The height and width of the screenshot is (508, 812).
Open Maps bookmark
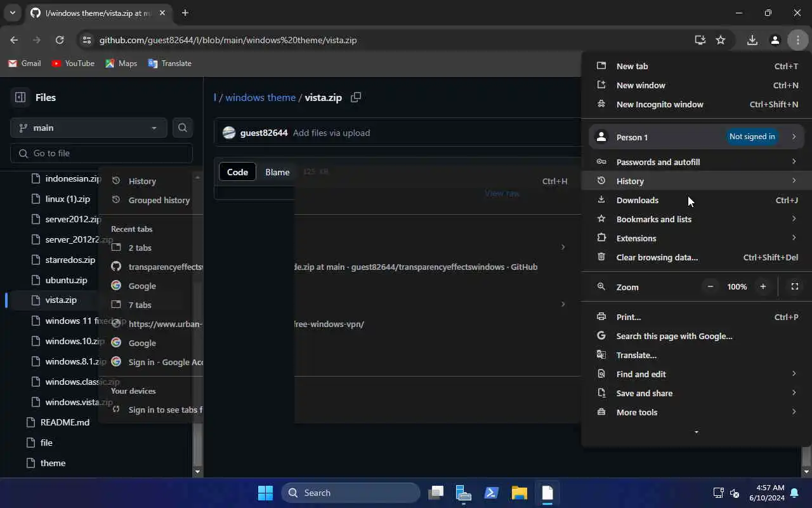pos(121,63)
